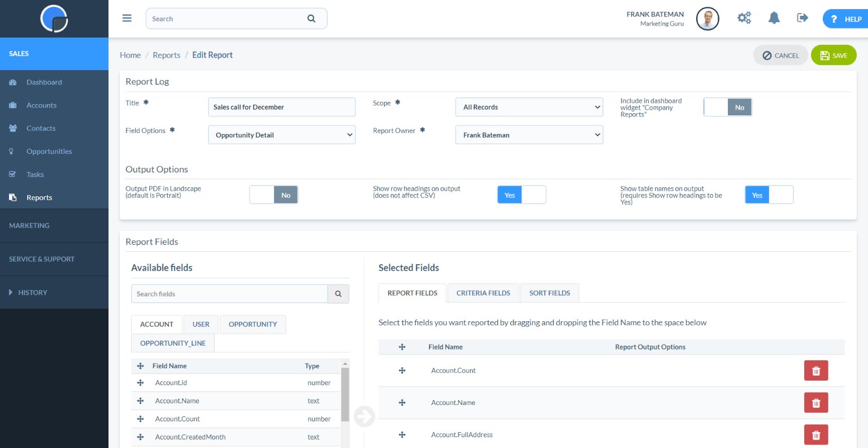868x448 pixels.
Task: Switch to the Criteria Fields tab
Action: pyautogui.click(x=483, y=293)
